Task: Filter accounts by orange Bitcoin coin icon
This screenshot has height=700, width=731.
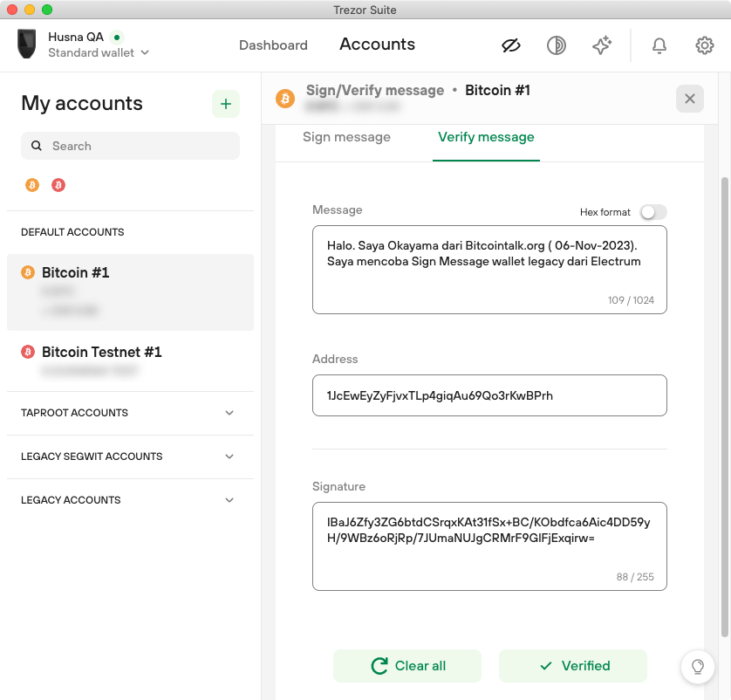Action: pos(32,185)
